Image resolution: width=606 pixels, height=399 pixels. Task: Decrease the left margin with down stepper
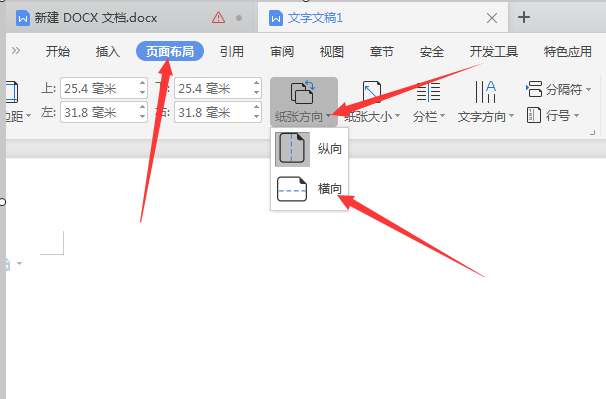(x=143, y=117)
